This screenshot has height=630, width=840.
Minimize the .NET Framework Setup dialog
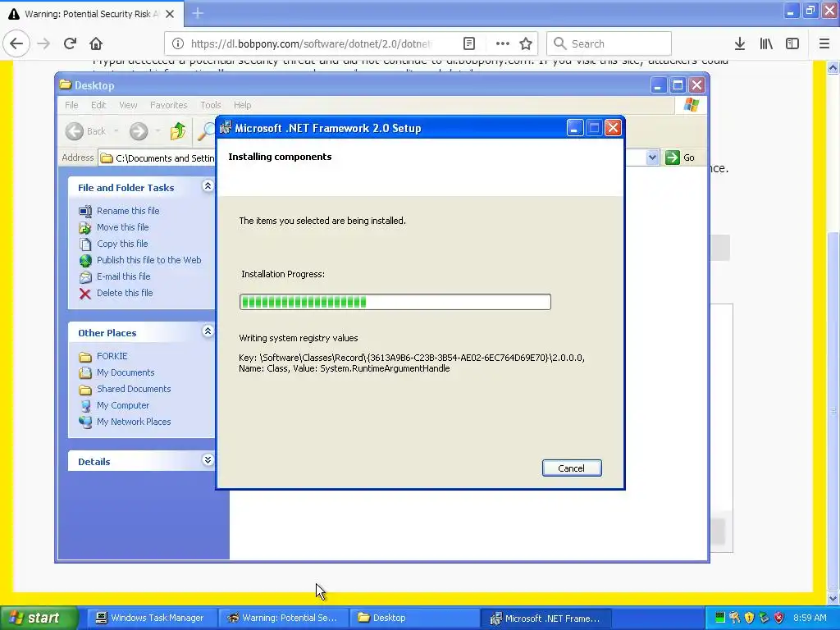pos(574,128)
